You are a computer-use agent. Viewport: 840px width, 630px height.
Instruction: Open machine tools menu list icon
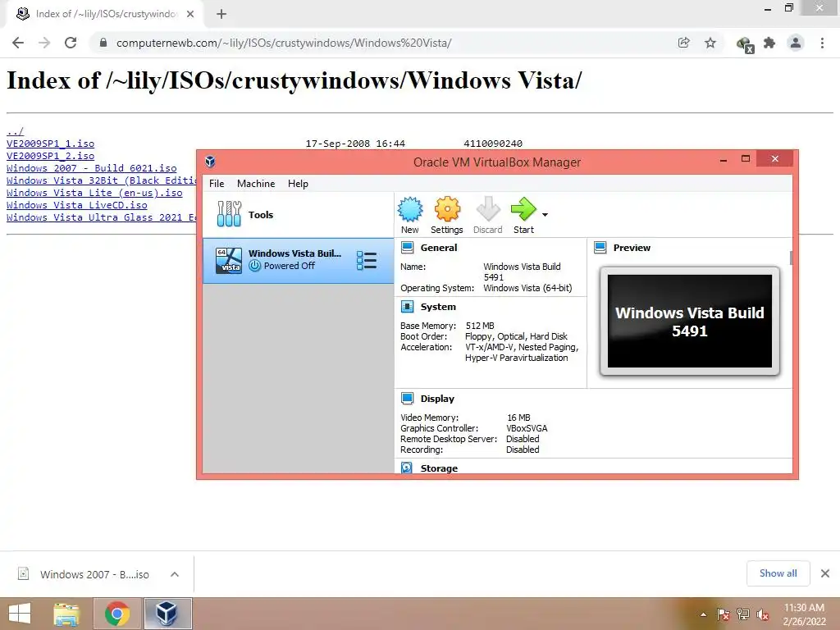367,260
